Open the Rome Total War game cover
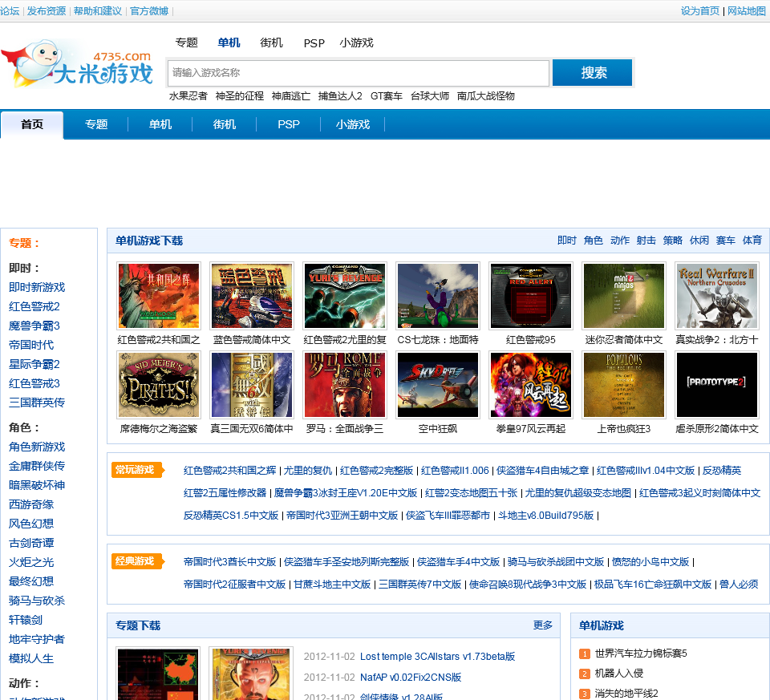The image size is (770, 700). coord(345,385)
